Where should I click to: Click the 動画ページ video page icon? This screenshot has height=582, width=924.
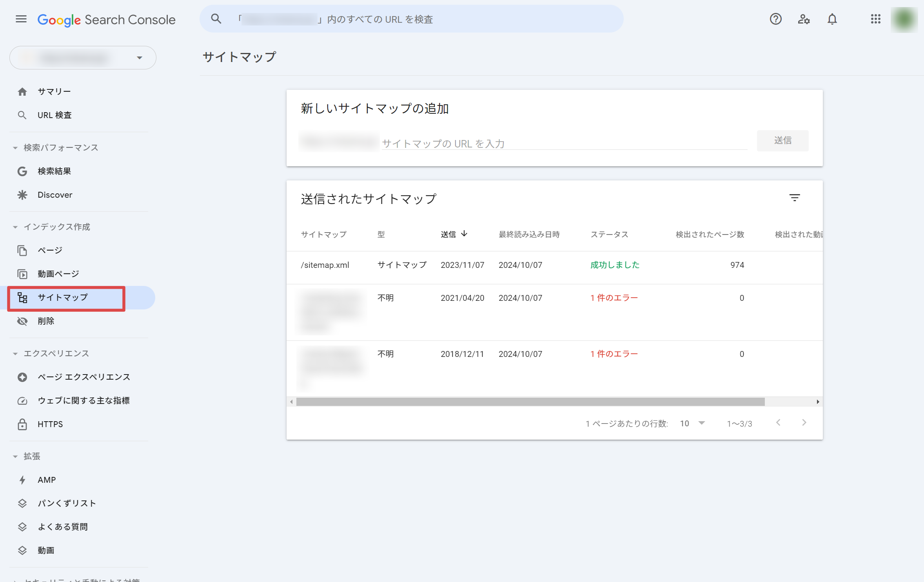point(22,274)
